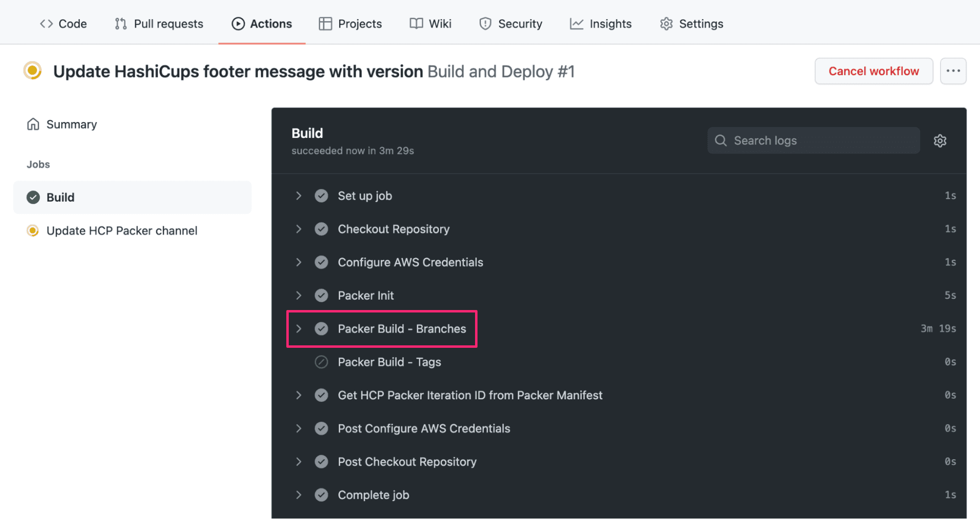Click the 'Build and Deploy #1' title text
This screenshot has width=980, height=519.
pyautogui.click(x=501, y=72)
